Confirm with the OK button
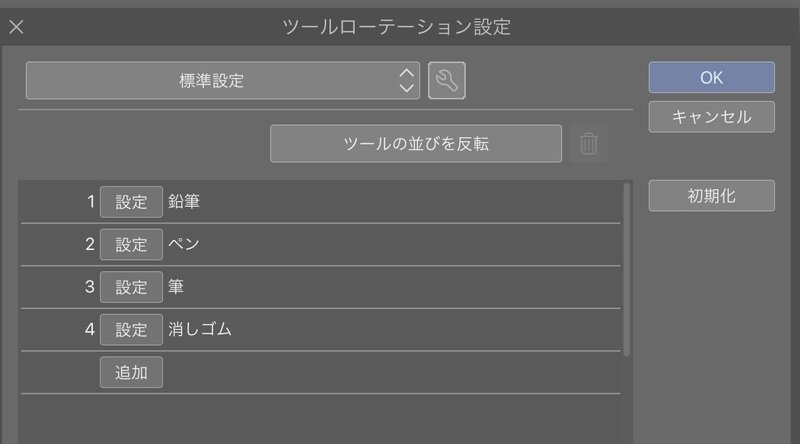 click(711, 78)
